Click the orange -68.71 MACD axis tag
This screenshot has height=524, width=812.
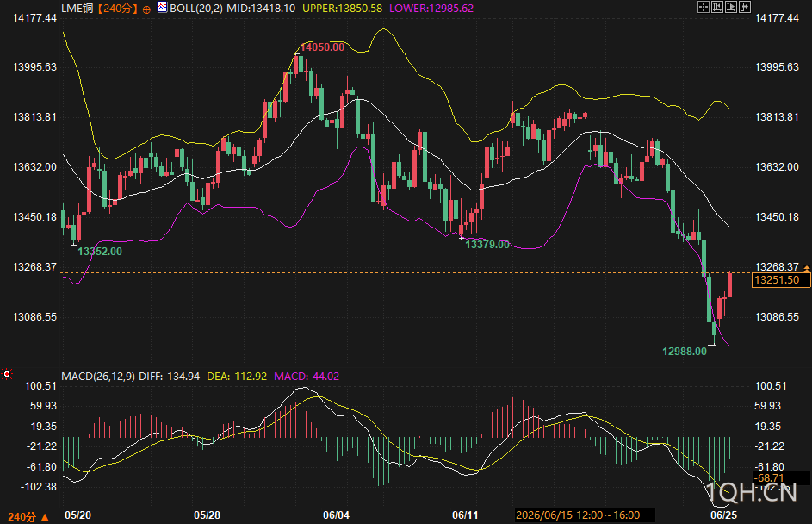(780, 477)
